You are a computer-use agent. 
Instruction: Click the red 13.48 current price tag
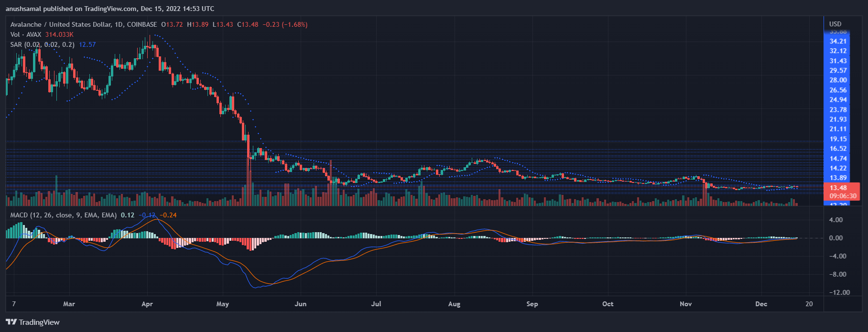[x=838, y=188]
